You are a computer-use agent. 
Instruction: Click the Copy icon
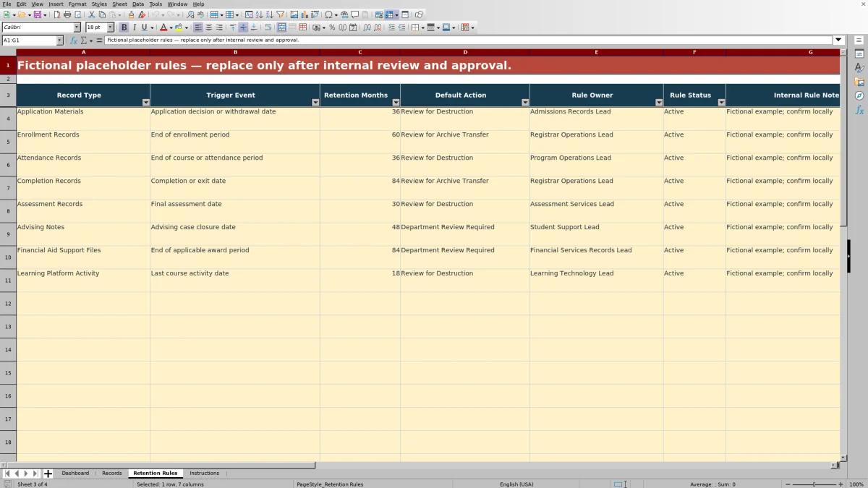102,14
